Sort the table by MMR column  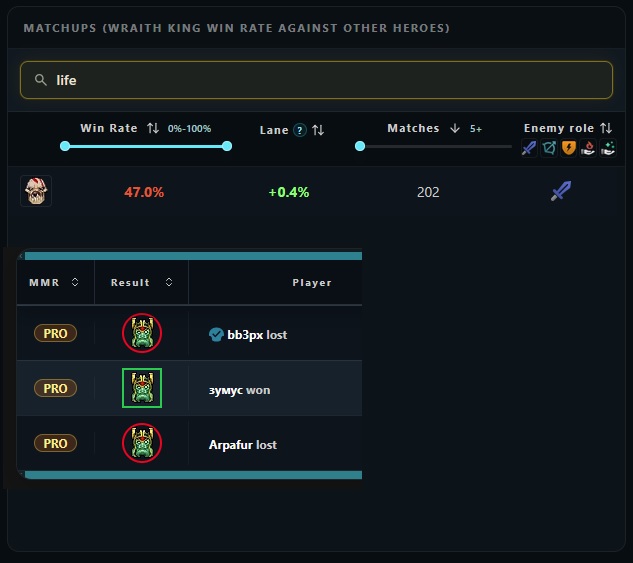point(54,283)
